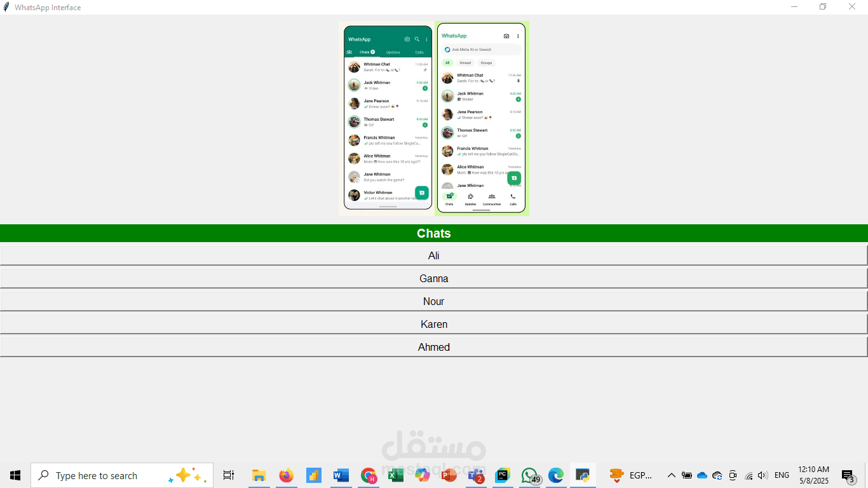Click the feather icon in title bar
This screenshot has height=488, width=868.
tap(6, 7)
